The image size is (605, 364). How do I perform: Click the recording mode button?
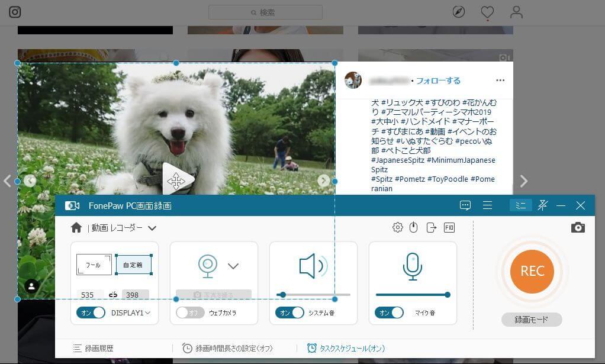pos(532,320)
